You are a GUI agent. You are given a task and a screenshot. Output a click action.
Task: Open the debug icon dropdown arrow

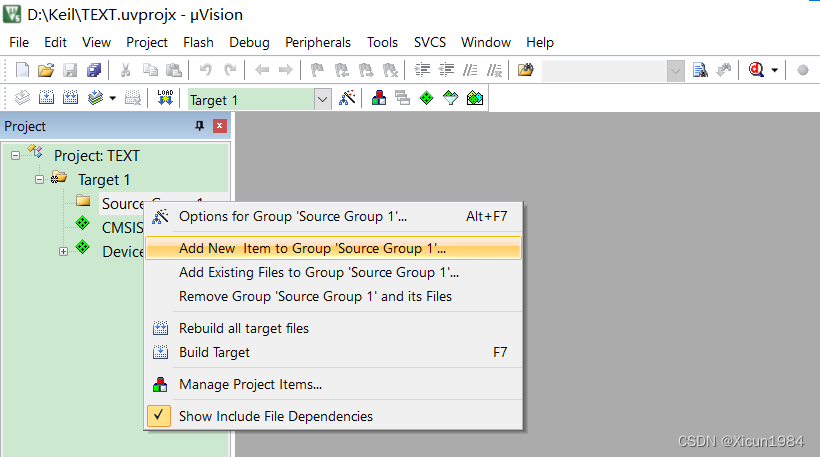click(775, 70)
